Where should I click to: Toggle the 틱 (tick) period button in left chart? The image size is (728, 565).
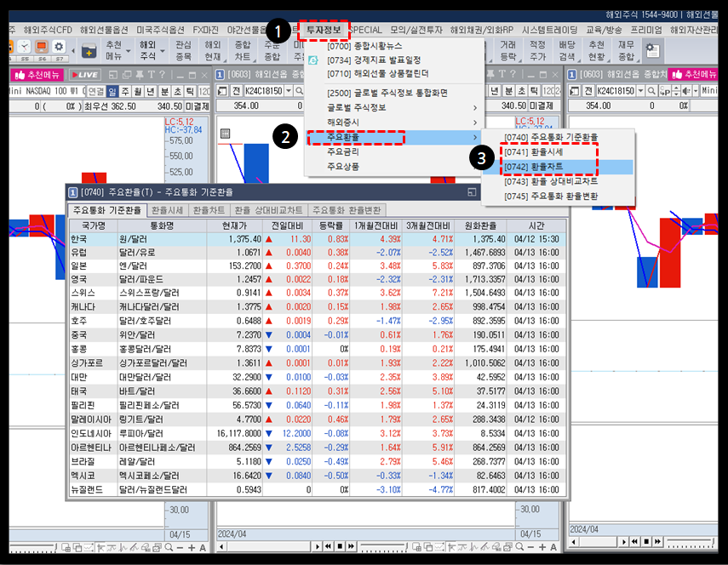(x=191, y=91)
